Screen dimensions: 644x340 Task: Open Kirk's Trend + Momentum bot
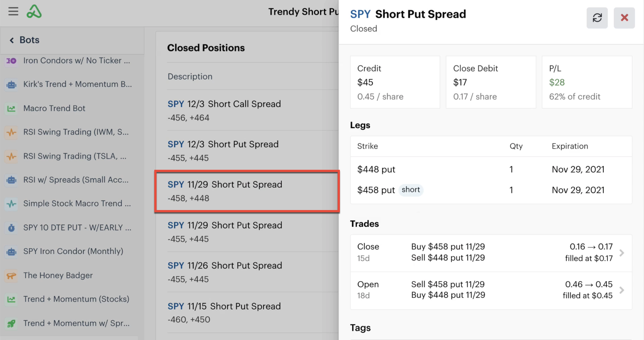coord(78,84)
